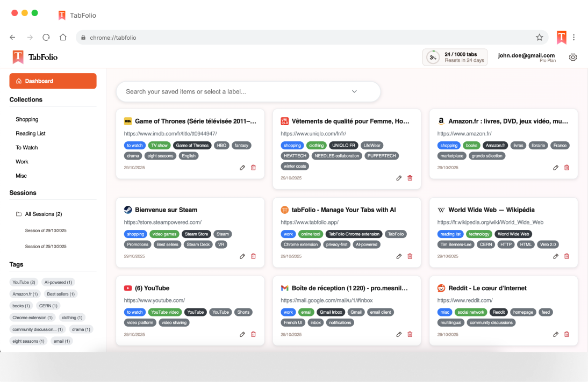Viewport: 588px width, 382px height.
Task: Delete the YouTube card via trash icon
Action: 253,334
